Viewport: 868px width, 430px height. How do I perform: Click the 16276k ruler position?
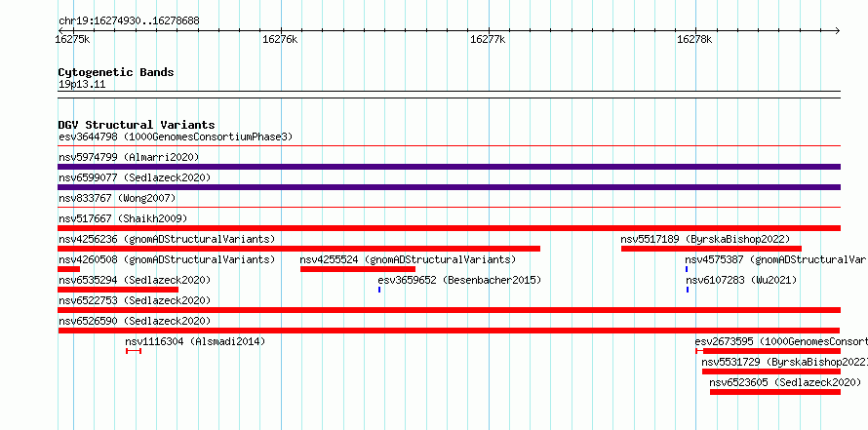click(280, 39)
